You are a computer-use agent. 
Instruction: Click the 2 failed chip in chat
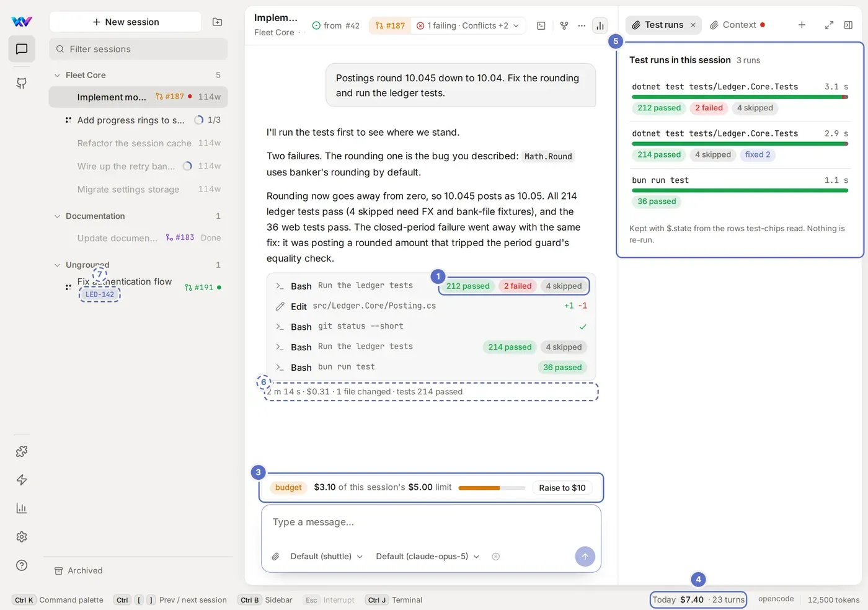coord(518,286)
